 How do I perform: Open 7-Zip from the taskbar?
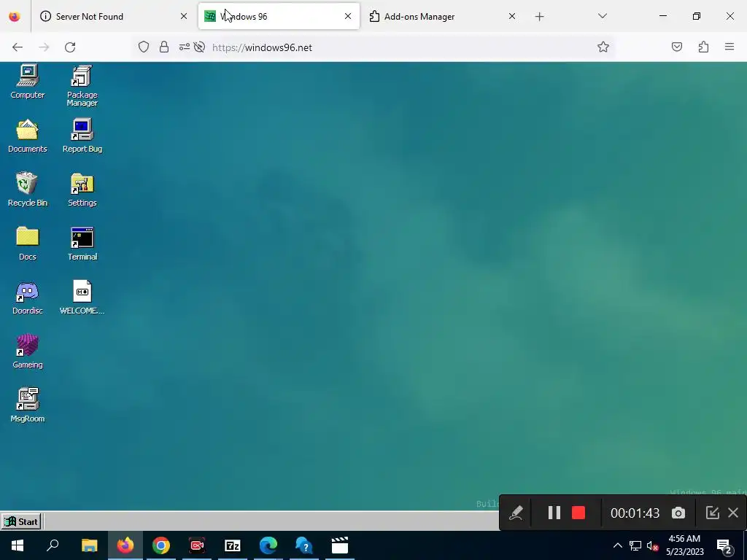233,545
